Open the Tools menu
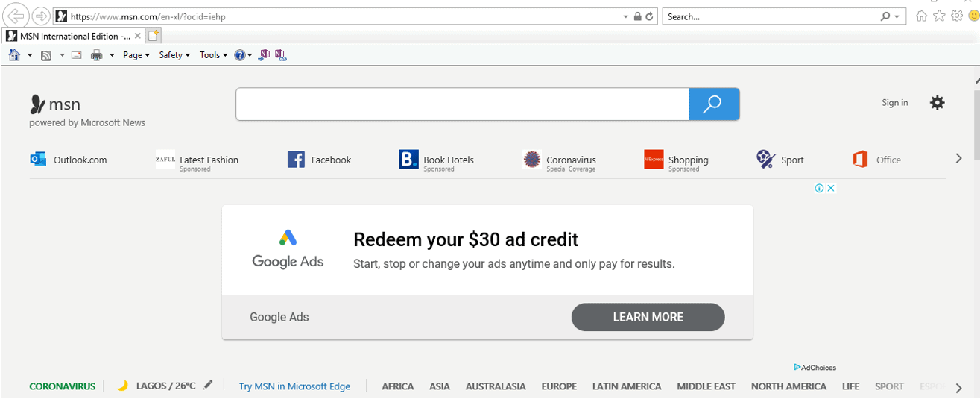The image size is (980, 399). click(213, 55)
